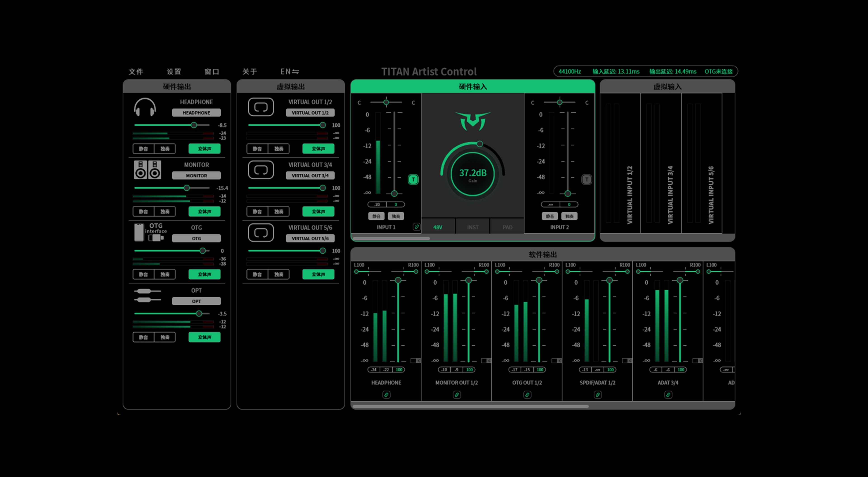Click the link icon next to INPUT 1

416,227
